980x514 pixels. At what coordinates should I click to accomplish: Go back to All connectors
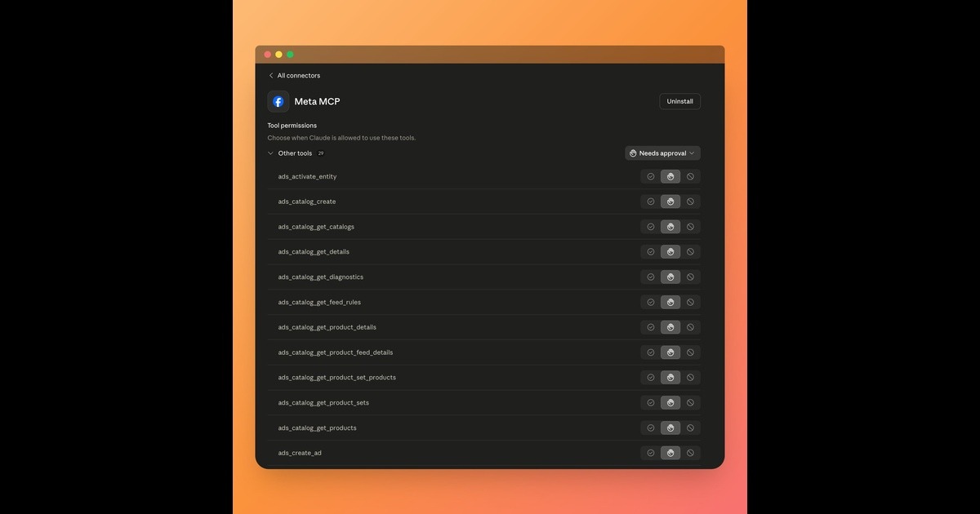coord(294,76)
